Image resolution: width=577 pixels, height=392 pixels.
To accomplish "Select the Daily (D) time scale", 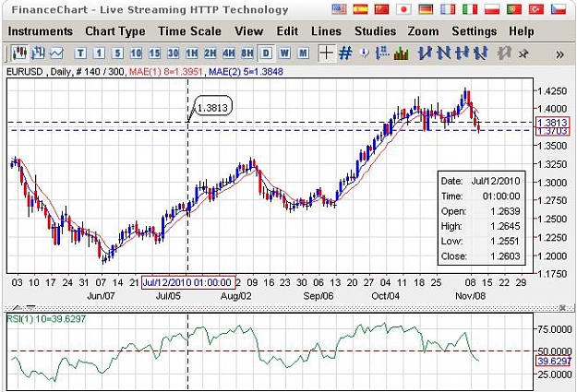I will [266, 53].
